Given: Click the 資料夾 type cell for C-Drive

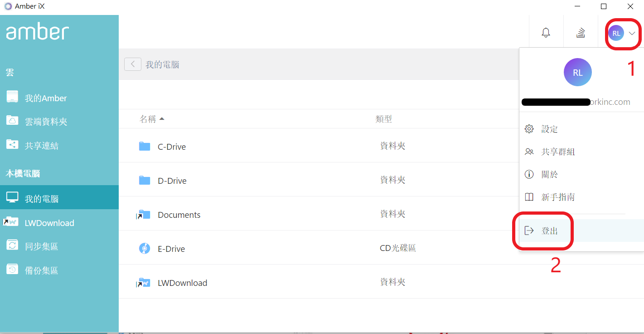Looking at the screenshot, I should tap(392, 146).
